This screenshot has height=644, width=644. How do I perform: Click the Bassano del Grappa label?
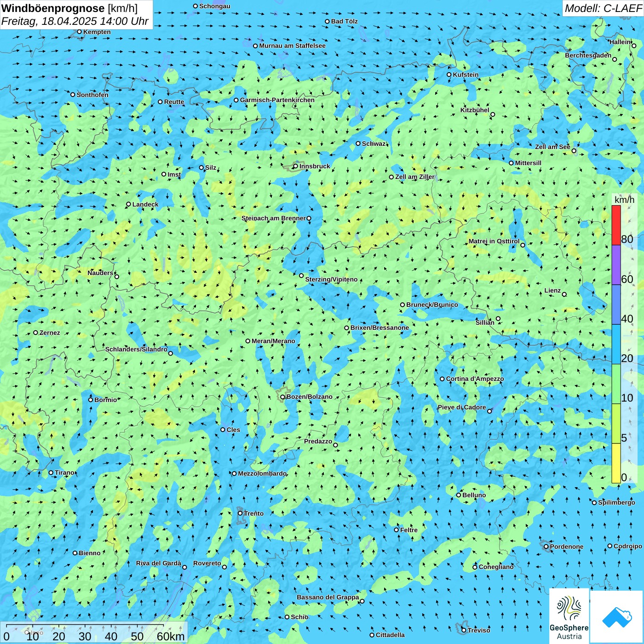(x=328, y=597)
